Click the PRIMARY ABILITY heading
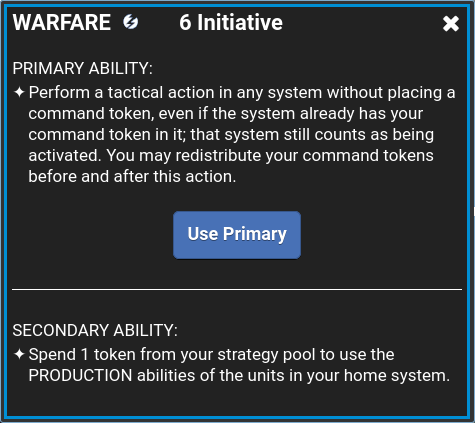 tap(82, 68)
